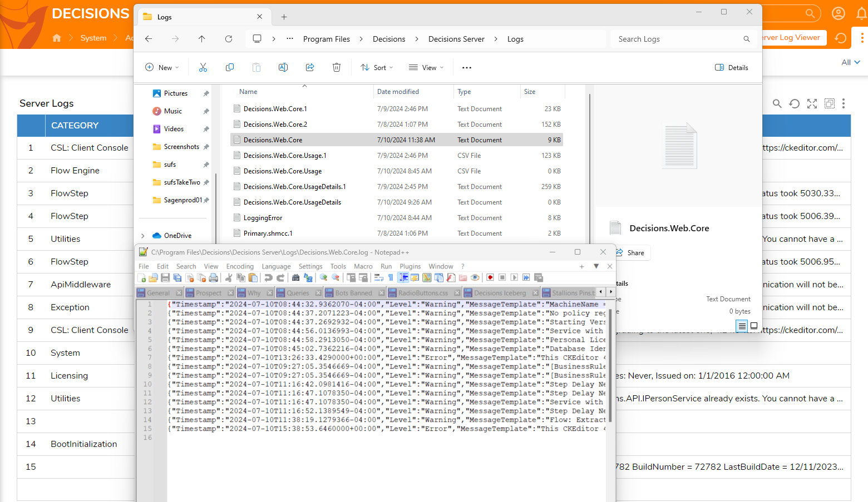Screen dimensions: 868x502
Task: Open Find with the binoculars icon in Notepad++
Action: point(295,277)
